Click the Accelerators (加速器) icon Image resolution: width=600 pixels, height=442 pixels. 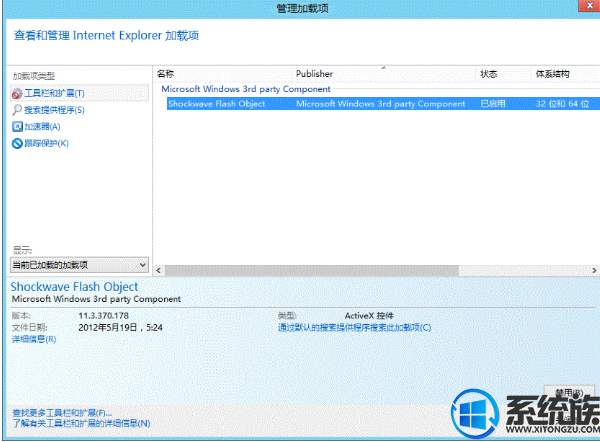tap(17, 127)
